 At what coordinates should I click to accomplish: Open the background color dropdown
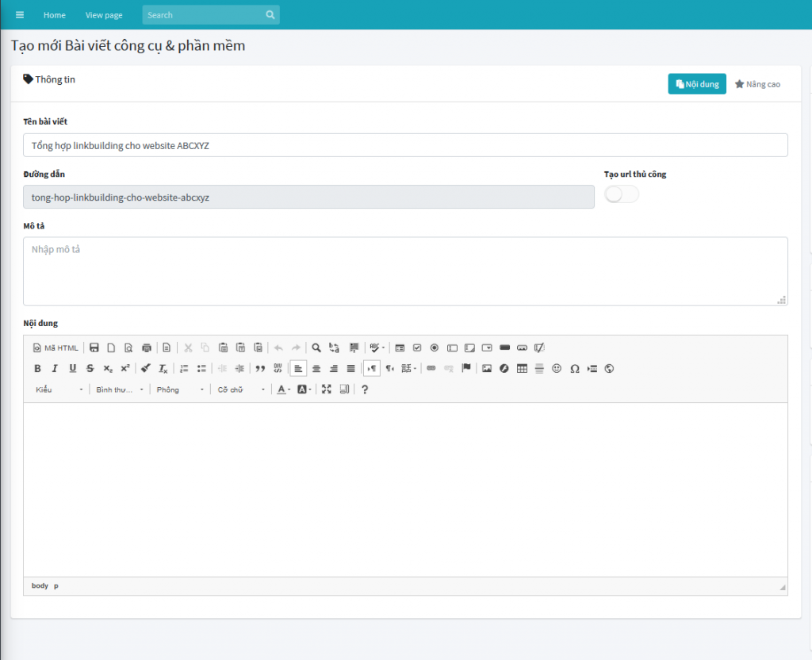click(304, 389)
